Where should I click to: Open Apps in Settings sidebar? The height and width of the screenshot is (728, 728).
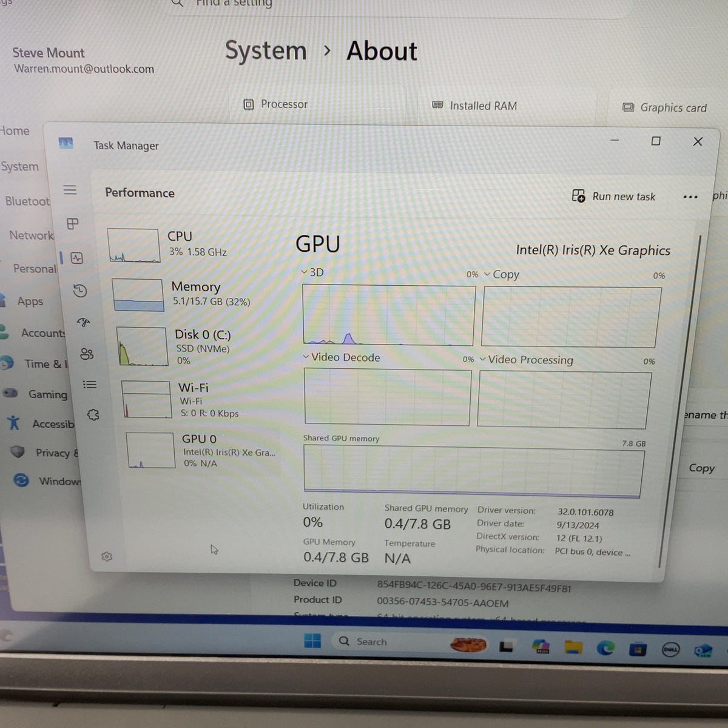pos(29,301)
